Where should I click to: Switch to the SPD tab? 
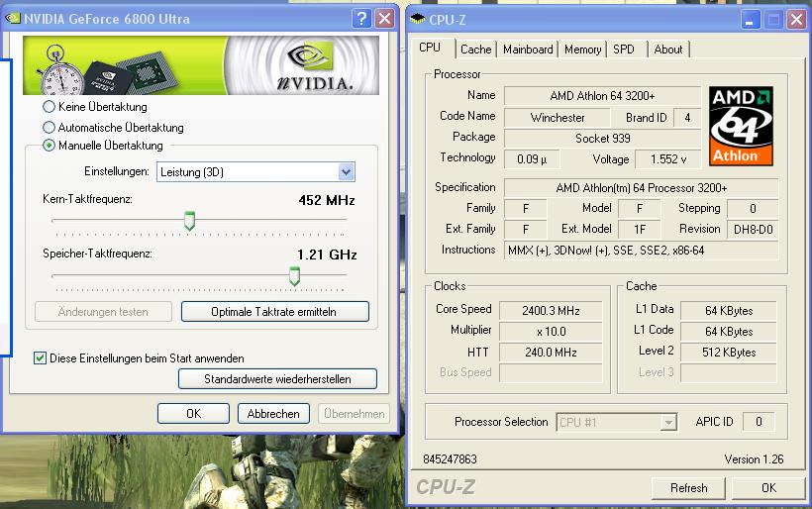click(624, 50)
